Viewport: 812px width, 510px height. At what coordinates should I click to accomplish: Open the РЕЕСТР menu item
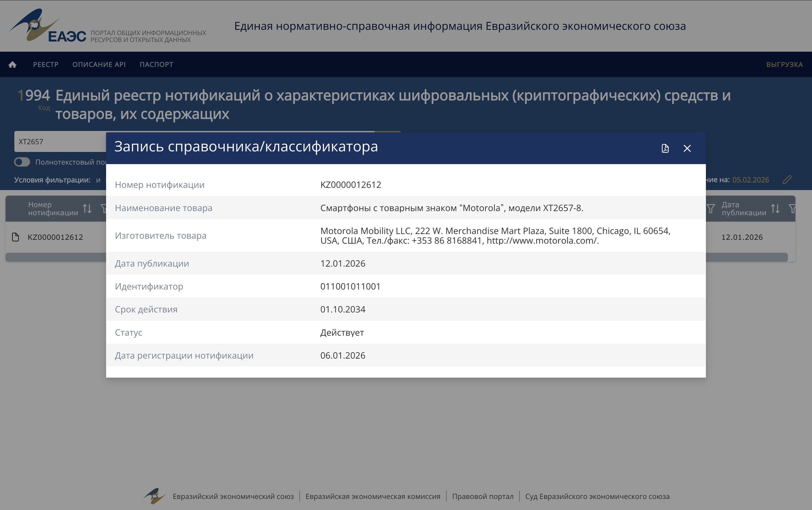(46, 65)
